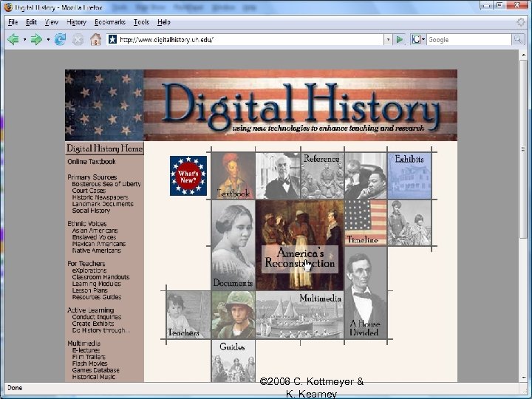Click the scrollbar down arrow
This screenshot has height=399, width=532.
(523, 378)
